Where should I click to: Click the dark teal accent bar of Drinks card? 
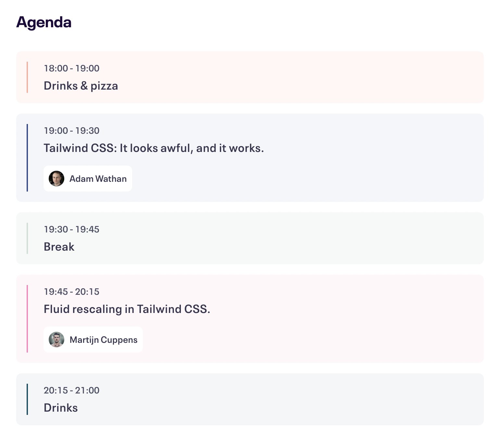(27, 399)
